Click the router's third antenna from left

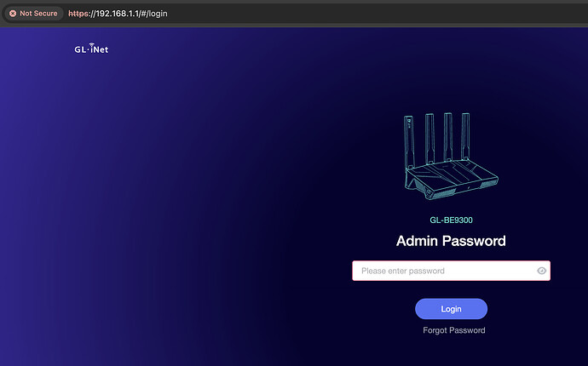[x=449, y=134]
